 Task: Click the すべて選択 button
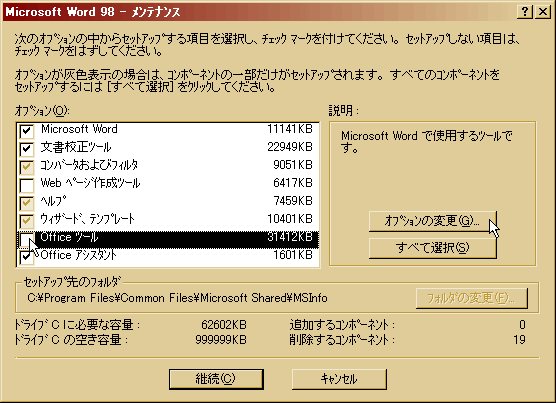coord(433,248)
